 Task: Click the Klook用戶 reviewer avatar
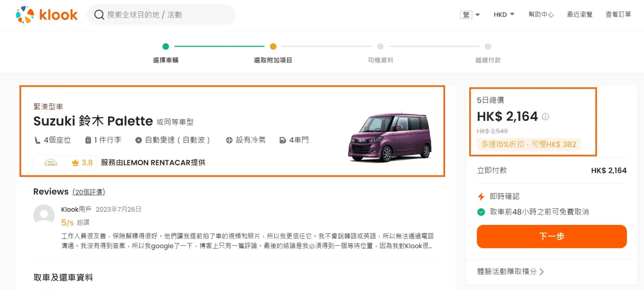[x=44, y=215]
